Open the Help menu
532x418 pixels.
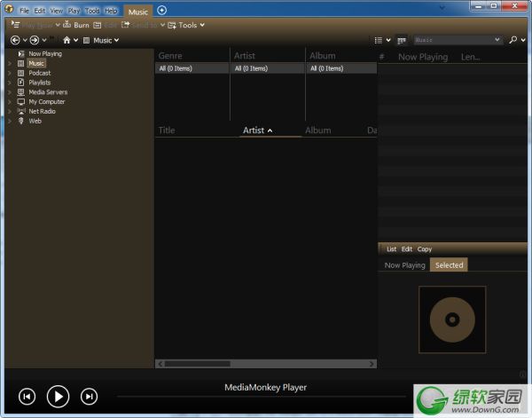pyautogui.click(x=111, y=11)
